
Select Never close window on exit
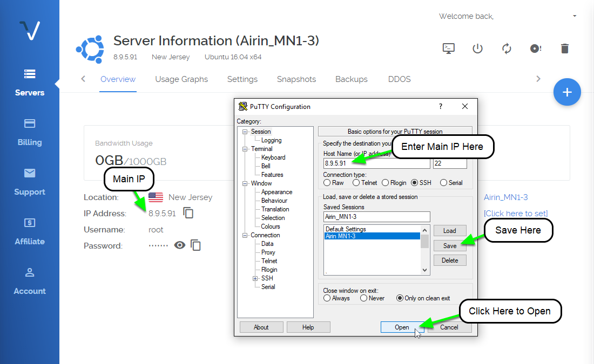363,298
